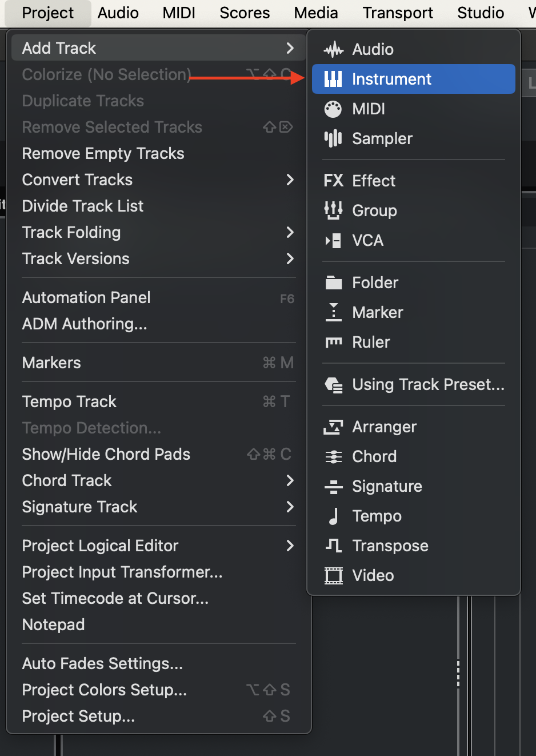This screenshot has width=536, height=756.
Task: Choose Remove Empty Tracks
Action: click(103, 153)
